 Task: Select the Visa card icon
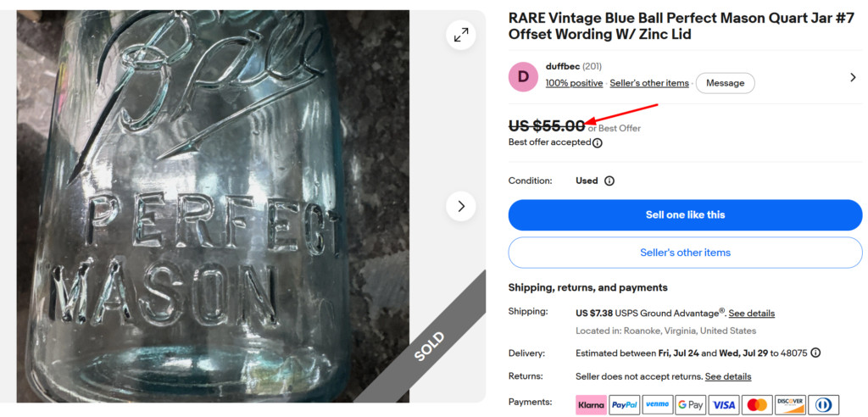point(724,405)
